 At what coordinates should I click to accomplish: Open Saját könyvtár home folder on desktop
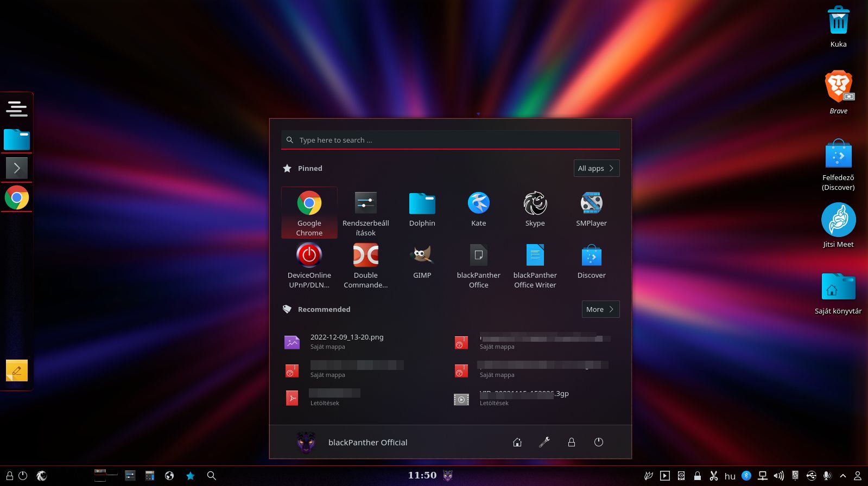pyautogui.click(x=839, y=293)
